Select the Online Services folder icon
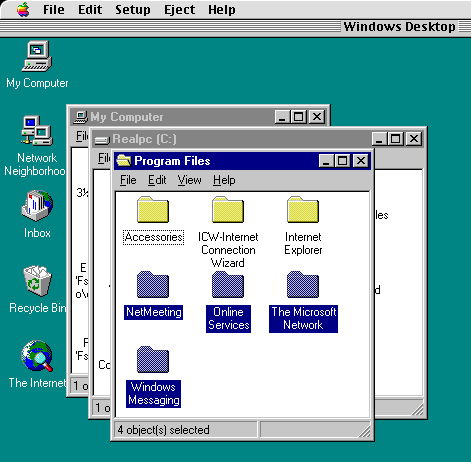471x462 pixels. 228,284
